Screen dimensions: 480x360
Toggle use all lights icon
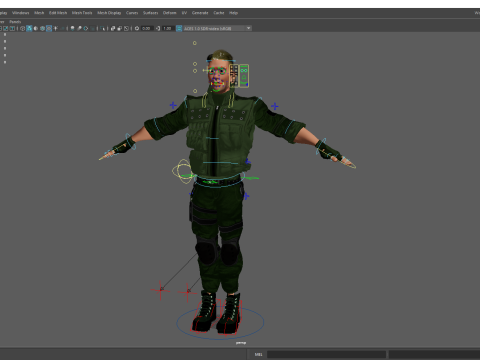coord(55,28)
